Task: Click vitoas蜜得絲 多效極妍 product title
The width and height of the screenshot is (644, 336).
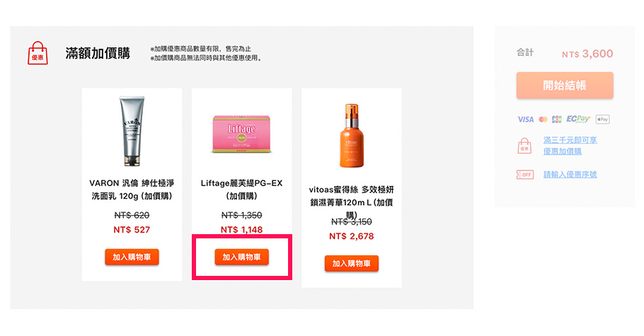Action: tap(352, 202)
